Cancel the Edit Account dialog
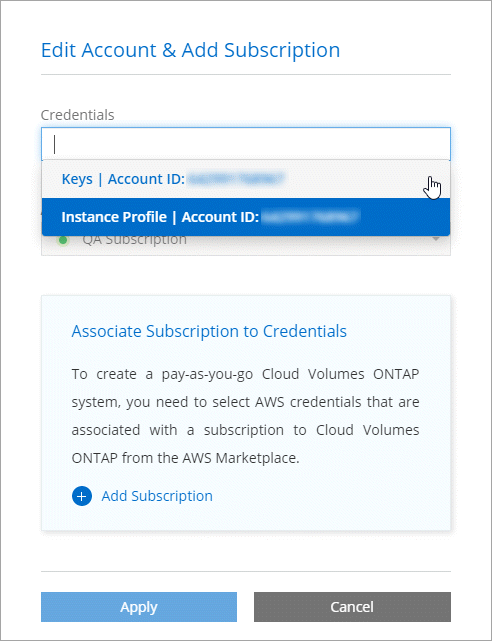Image resolution: width=492 pixels, height=641 pixels. pos(352,607)
